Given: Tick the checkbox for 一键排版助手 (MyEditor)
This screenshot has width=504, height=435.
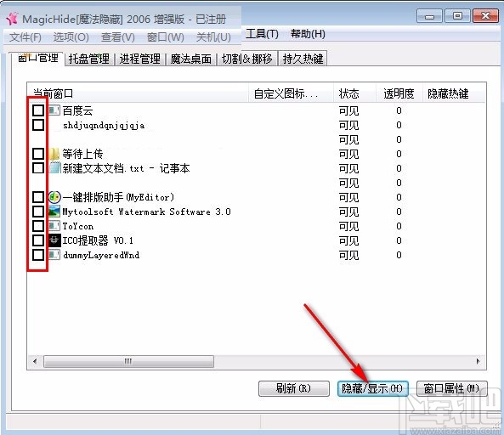Looking at the screenshot, I should 38,197.
